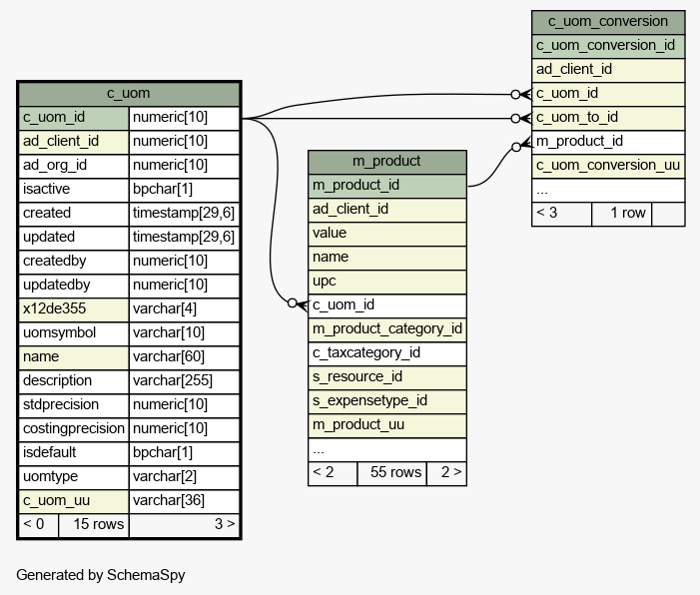The image size is (700, 595).
Task: Open the c_uom table header
Action: point(129,94)
